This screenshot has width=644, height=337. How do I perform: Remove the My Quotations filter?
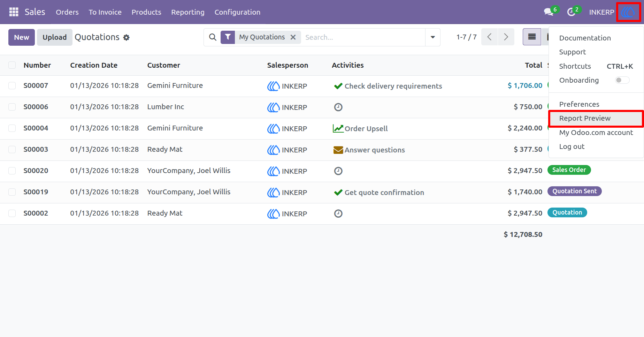point(293,37)
